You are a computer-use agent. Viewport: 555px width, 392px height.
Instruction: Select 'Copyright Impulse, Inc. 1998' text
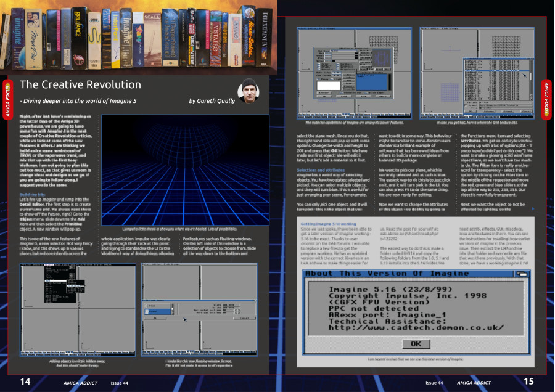tap(408, 296)
